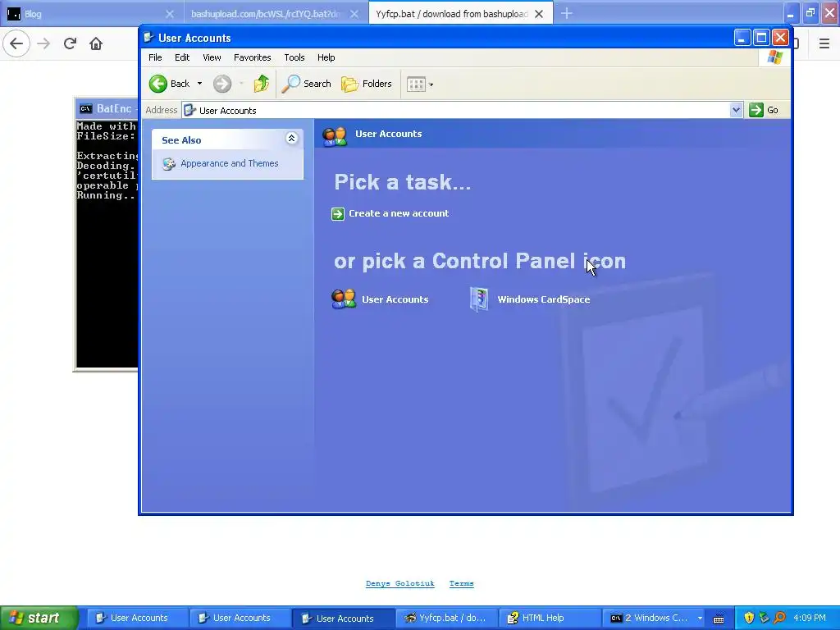Image resolution: width=840 pixels, height=630 pixels.
Task: Switch to HTML Help taskbar button
Action: (550, 618)
